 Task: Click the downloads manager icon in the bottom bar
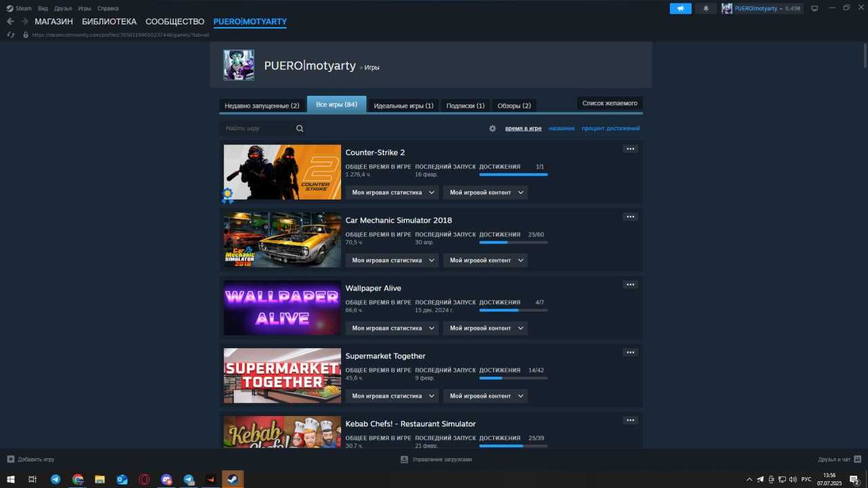pyautogui.click(x=404, y=459)
